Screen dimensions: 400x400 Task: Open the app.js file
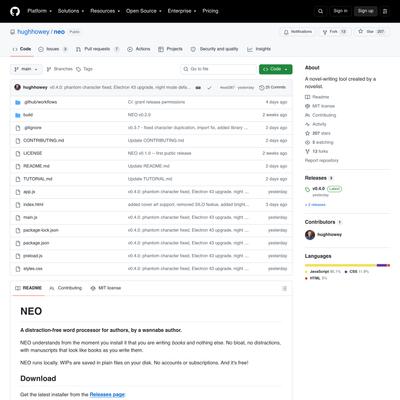coord(29,192)
